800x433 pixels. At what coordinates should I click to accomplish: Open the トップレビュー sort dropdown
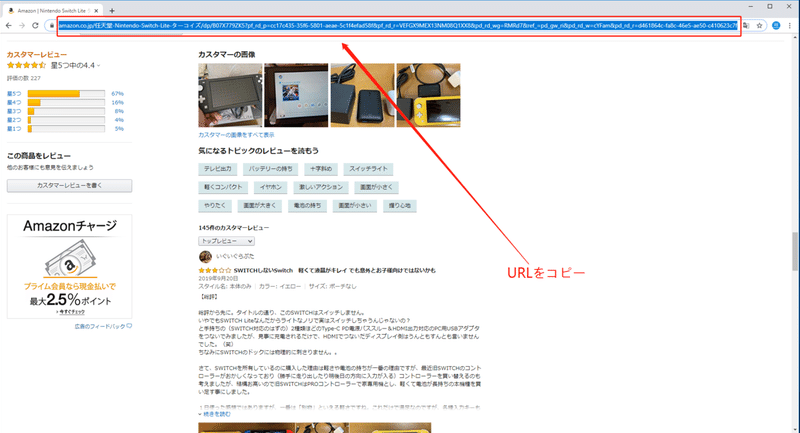[227, 241]
